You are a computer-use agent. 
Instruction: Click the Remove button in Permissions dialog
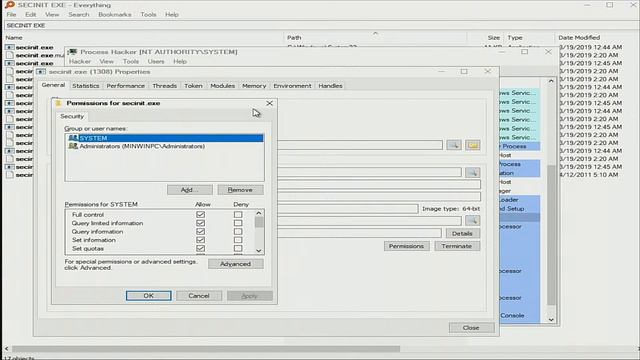coord(240,190)
